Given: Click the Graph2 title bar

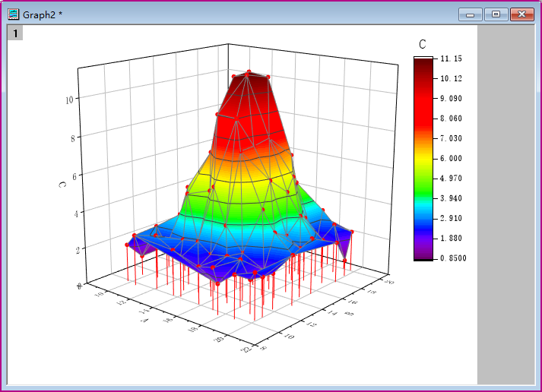Looking at the screenshot, I should (x=228, y=14).
